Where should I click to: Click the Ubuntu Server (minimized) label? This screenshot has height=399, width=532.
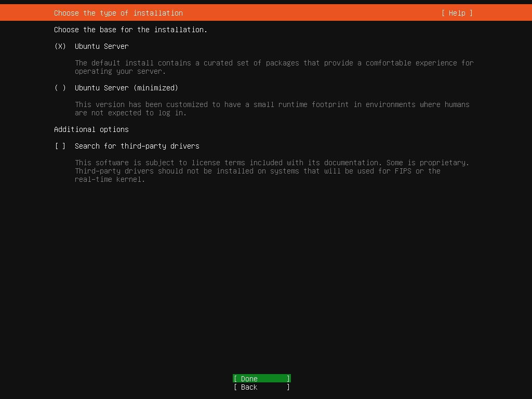pos(127,88)
